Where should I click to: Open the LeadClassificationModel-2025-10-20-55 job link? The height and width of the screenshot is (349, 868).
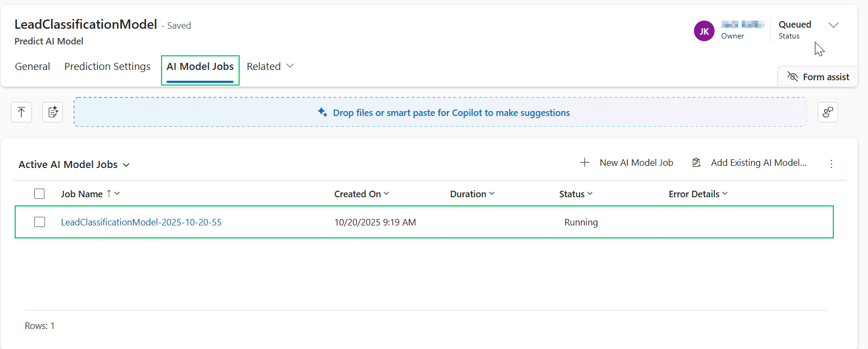point(141,222)
